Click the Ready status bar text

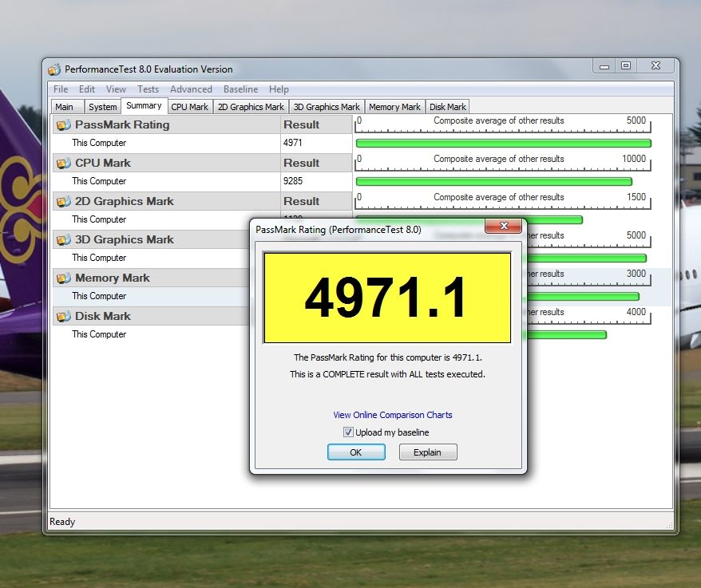pyautogui.click(x=62, y=522)
